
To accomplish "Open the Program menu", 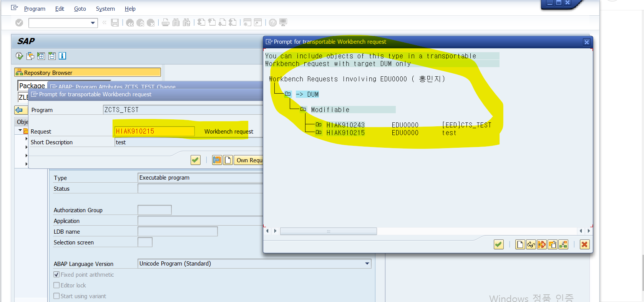I will click(35, 9).
